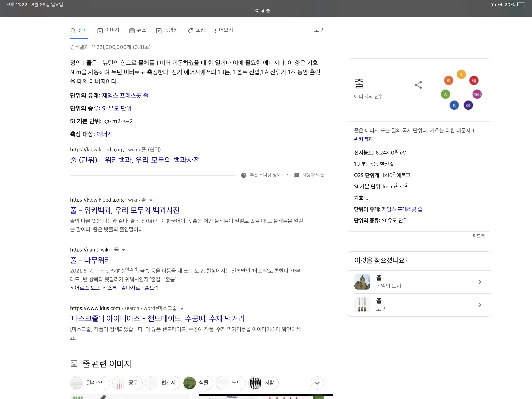Open the 더보기 menu
Screen dimensions: 532x399
coord(224,30)
